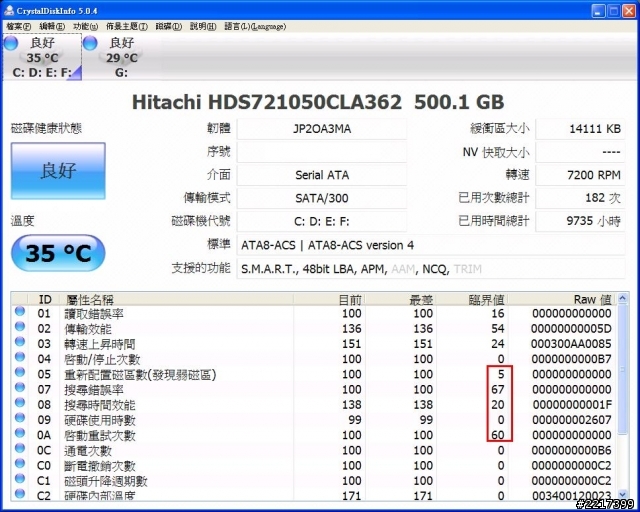
Task: Click the 屬性名稱 column header
Action: coord(177,299)
